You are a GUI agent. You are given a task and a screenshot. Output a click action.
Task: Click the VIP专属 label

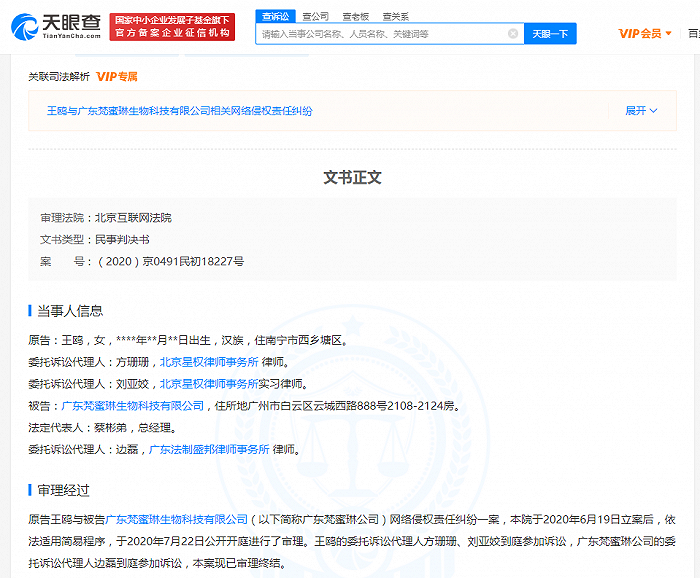pyautogui.click(x=117, y=77)
